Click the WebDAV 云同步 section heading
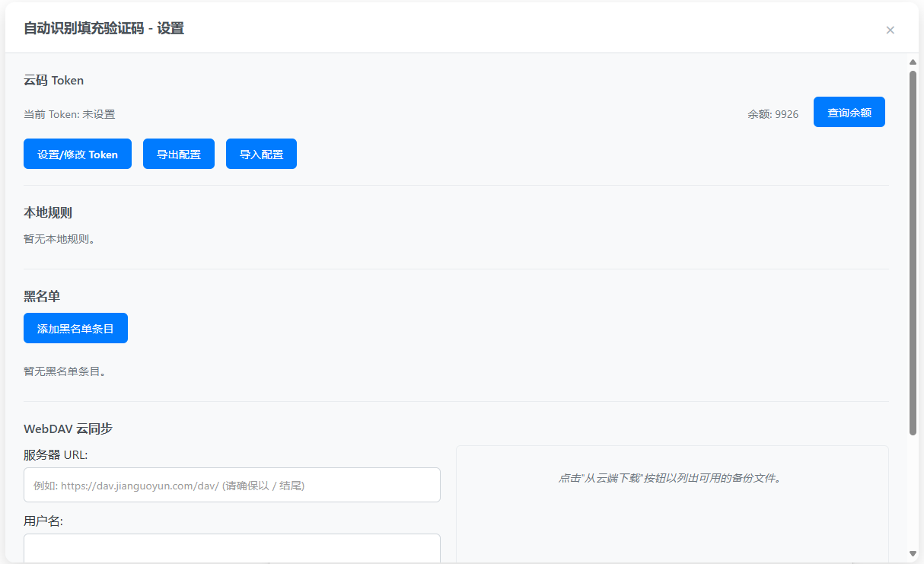 click(68, 429)
